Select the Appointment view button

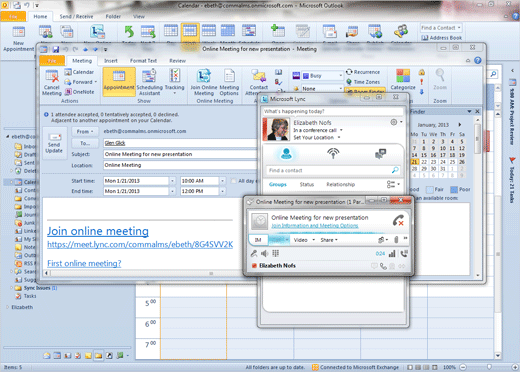pos(119,82)
